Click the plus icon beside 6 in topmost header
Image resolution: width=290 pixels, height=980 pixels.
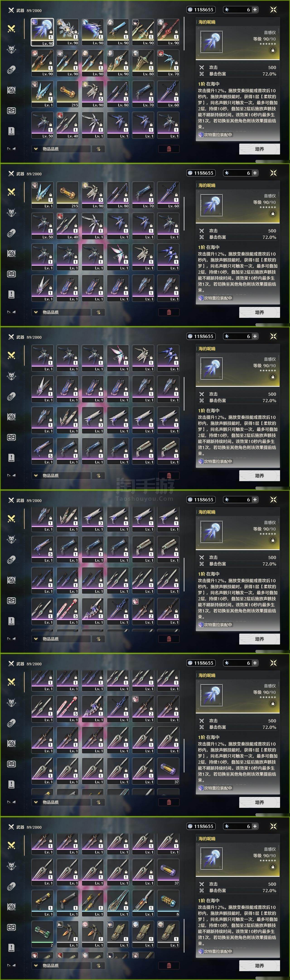(255, 10)
